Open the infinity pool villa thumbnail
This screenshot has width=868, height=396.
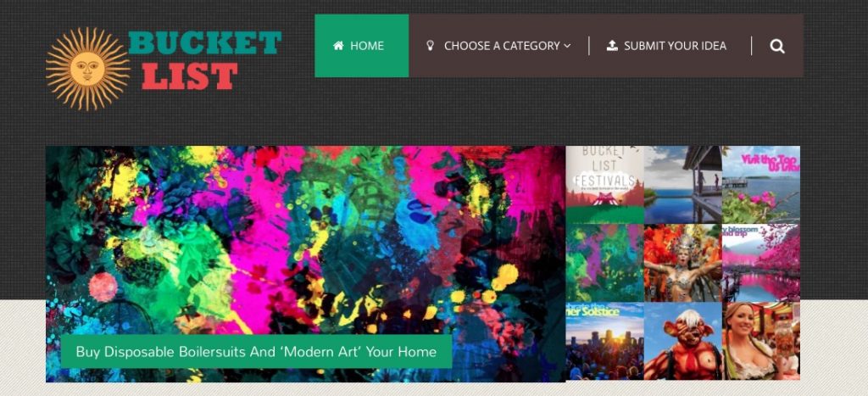click(x=682, y=184)
